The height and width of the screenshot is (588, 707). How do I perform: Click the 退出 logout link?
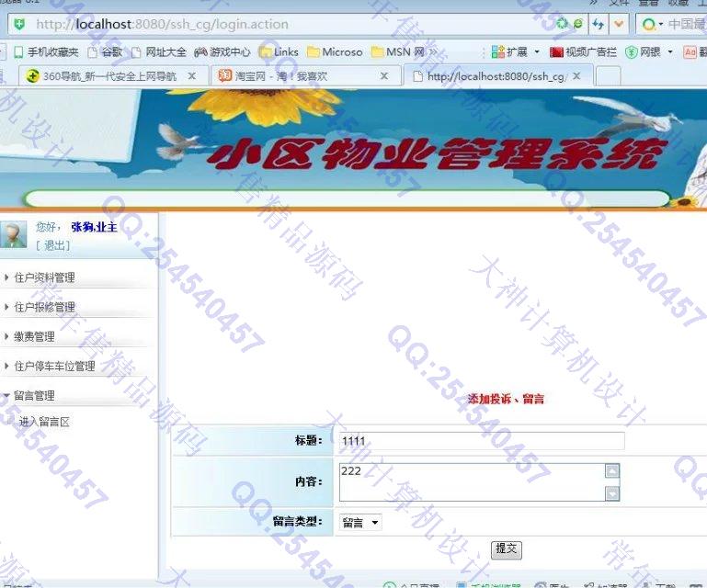tap(52, 245)
